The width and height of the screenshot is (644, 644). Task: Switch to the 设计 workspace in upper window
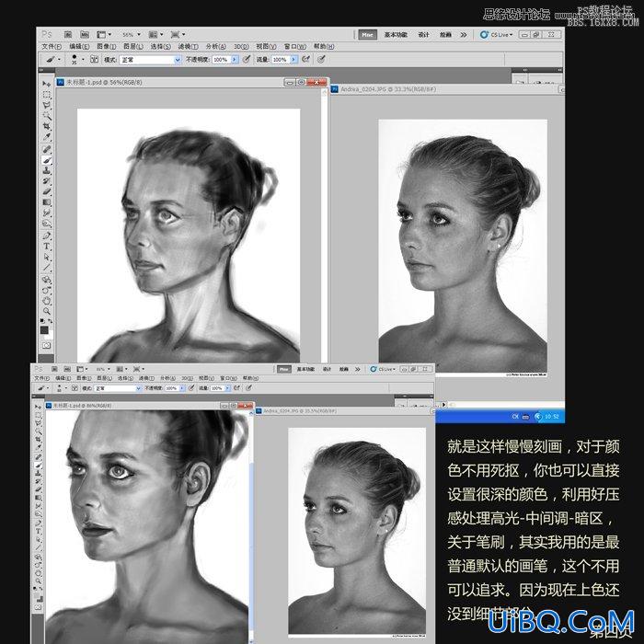pyautogui.click(x=423, y=35)
